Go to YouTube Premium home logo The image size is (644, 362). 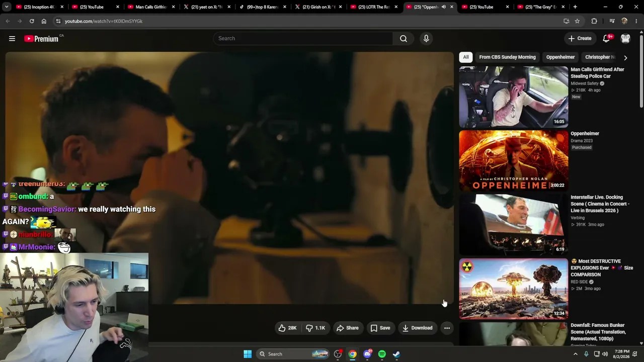pyautogui.click(x=42, y=39)
